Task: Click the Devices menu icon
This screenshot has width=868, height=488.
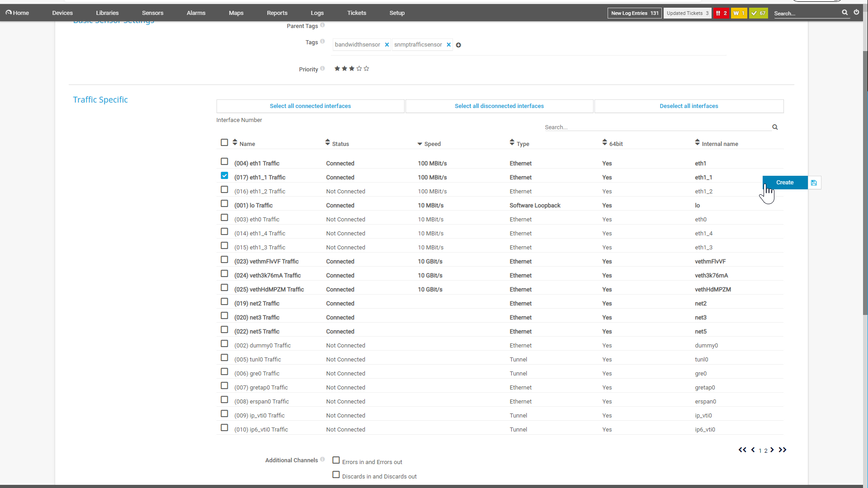Action: tap(62, 13)
